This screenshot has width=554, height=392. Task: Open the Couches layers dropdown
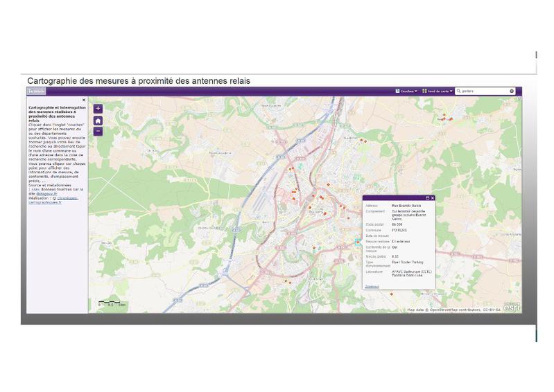tap(406, 91)
